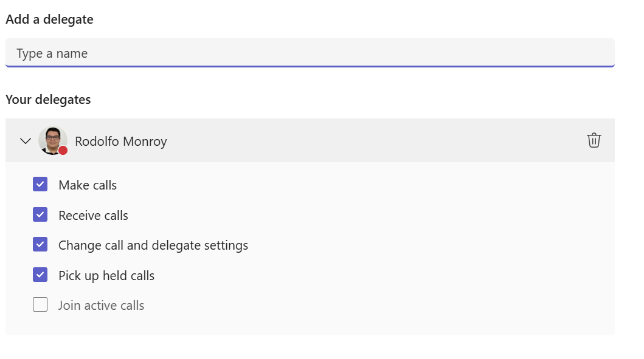Image resolution: width=644 pixels, height=359 pixels.
Task: Collapse Rodolfo Monroy's permissions with the chevron
Action: 25,141
